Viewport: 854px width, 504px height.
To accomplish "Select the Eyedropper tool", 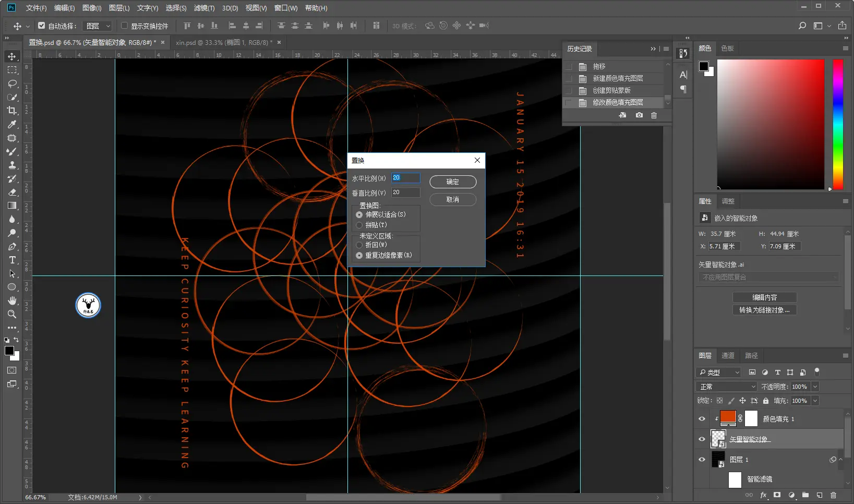I will [12, 124].
